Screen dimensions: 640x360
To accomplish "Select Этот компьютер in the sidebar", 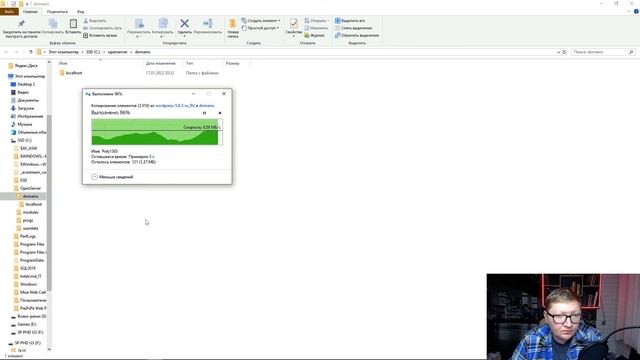I will (27, 76).
